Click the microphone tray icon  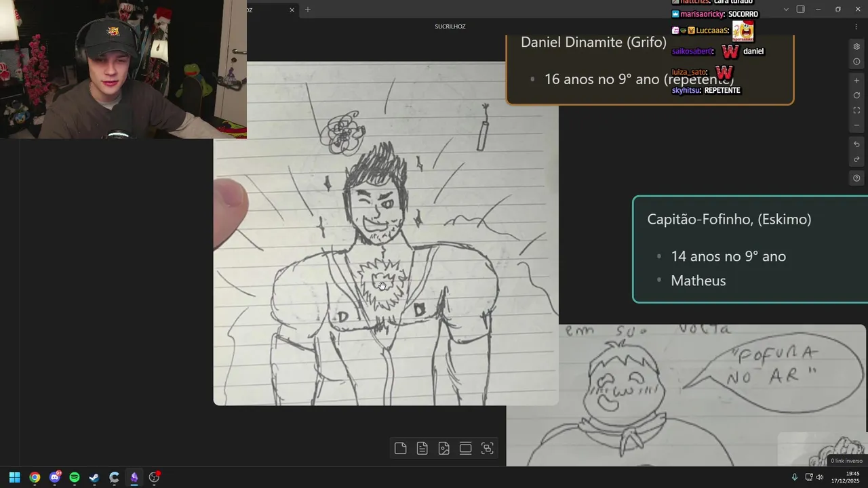(x=795, y=477)
